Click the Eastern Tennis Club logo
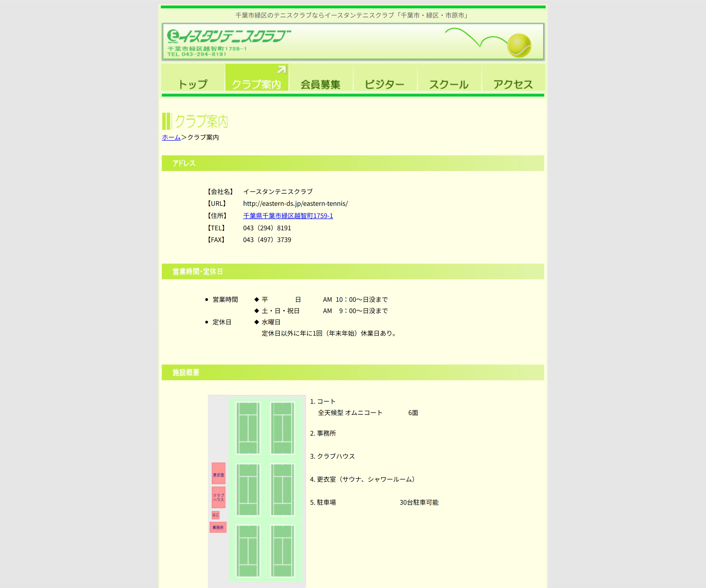The image size is (706, 588). click(x=229, y=37)
